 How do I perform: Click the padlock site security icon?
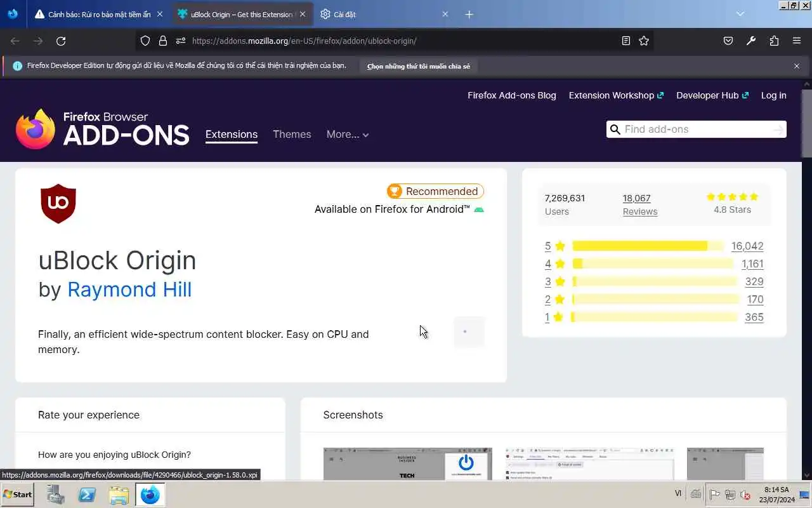click(163, 41)
